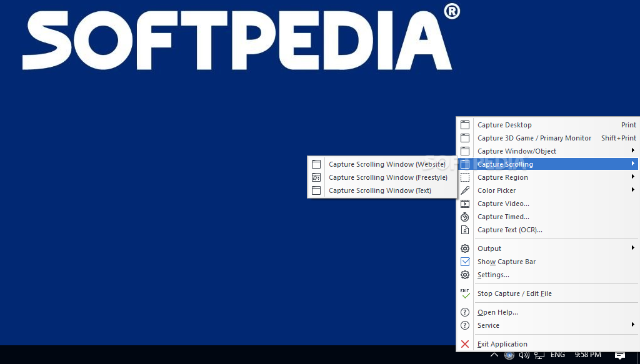The width and height of the screenshot is (640, 364).
Task: Expand the Color Picker submenu arrow
Action: pyautogui.click(x=632, y=190)
